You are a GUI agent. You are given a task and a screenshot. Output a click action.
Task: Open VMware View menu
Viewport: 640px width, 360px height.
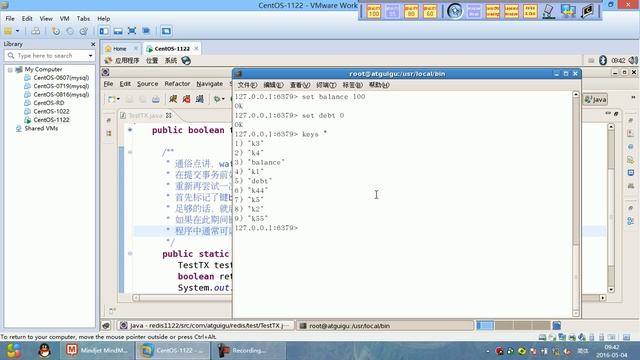46,18
